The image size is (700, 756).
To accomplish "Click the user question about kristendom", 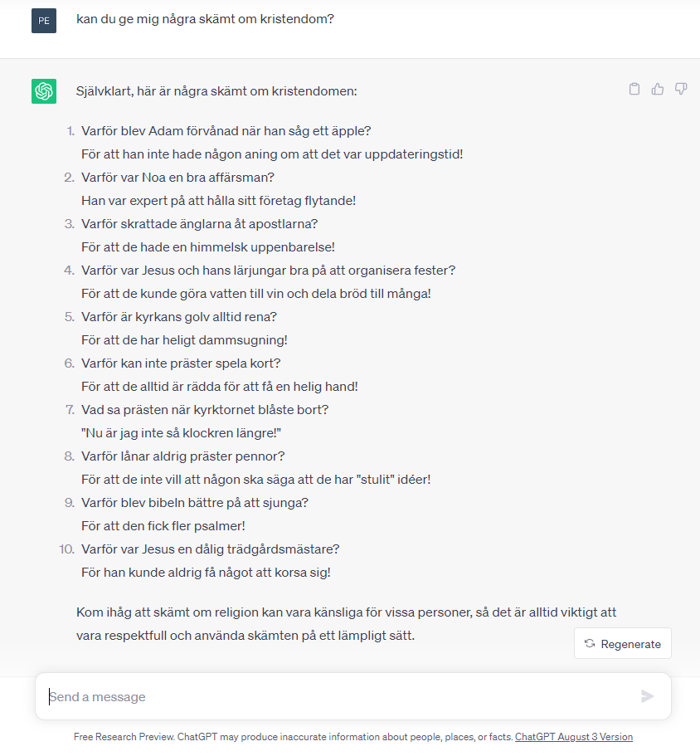I will pos(205,19).
